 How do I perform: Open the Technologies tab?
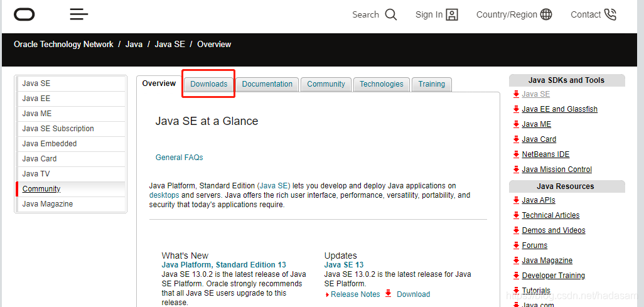point(382,84)
